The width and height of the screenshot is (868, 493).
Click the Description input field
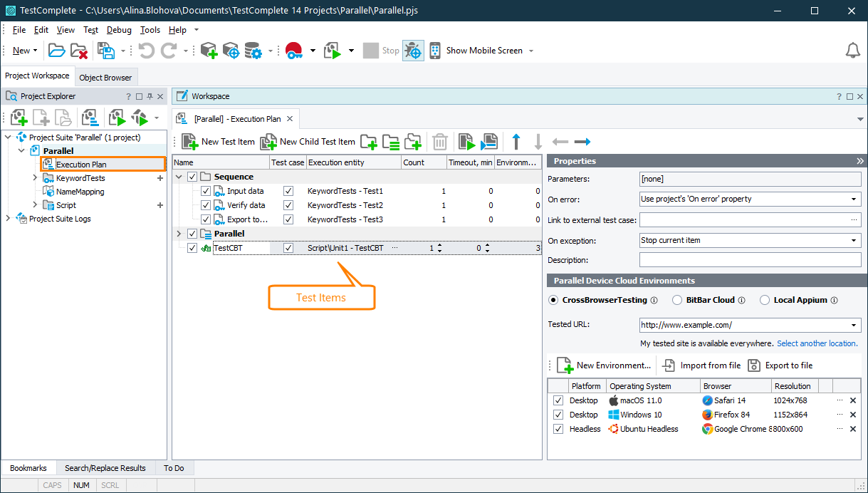coord(750,260)
